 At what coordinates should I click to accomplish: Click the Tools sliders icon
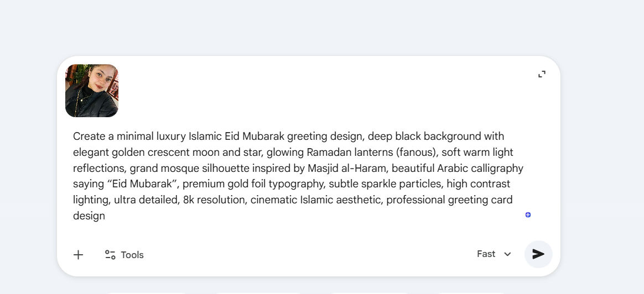point(110,255)
